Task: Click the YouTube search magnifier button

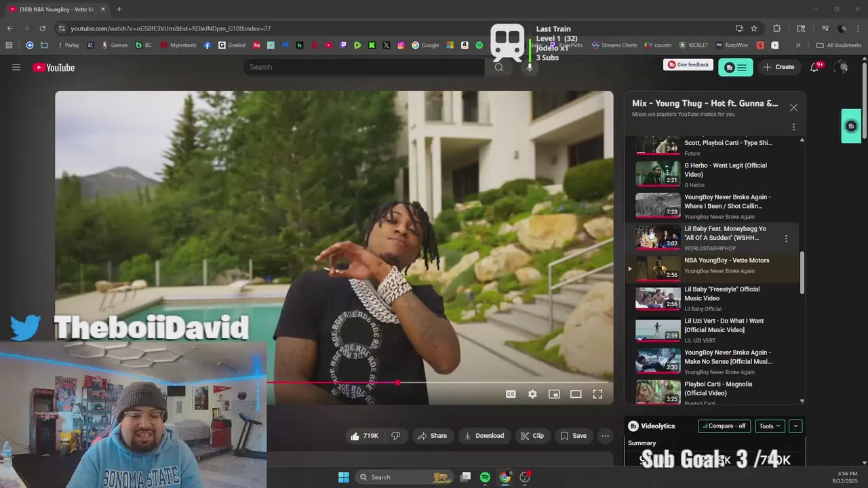Action: tap(499, 67)
